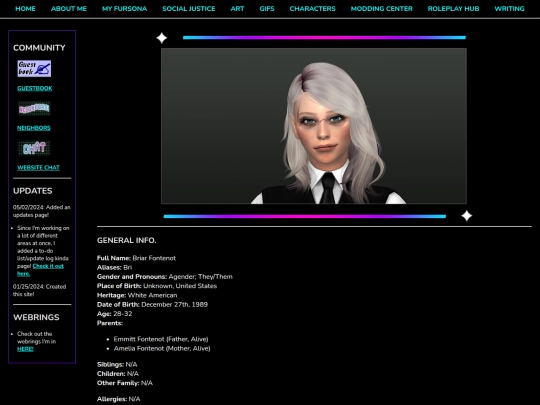Viewport: 540px width, 405px height.
Task: Open the MY FURSONA page
Action: [124, 9]
